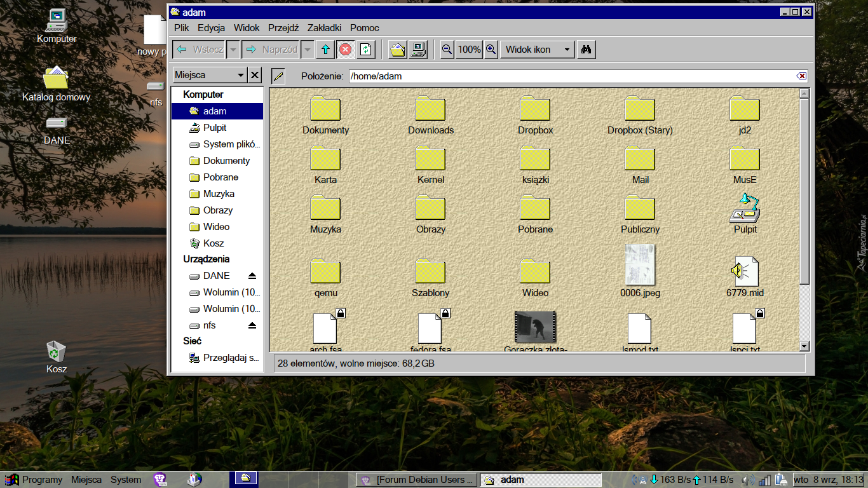Open the Pomoc menu
The height and width of the screenshot is (488, 868).
pyautogui.click(x=365, y=28)
